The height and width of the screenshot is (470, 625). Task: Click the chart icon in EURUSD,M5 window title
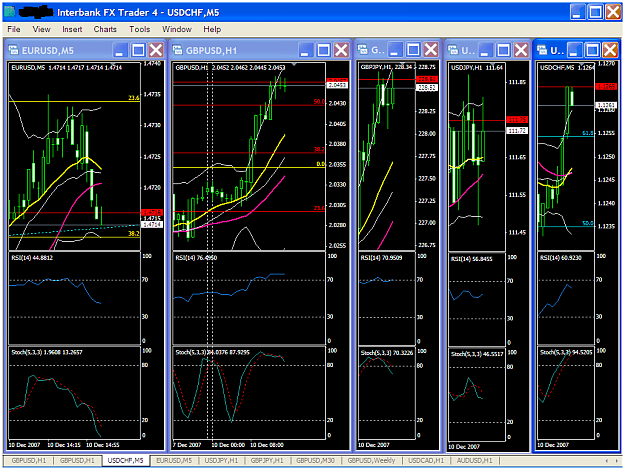pos(13,50)
